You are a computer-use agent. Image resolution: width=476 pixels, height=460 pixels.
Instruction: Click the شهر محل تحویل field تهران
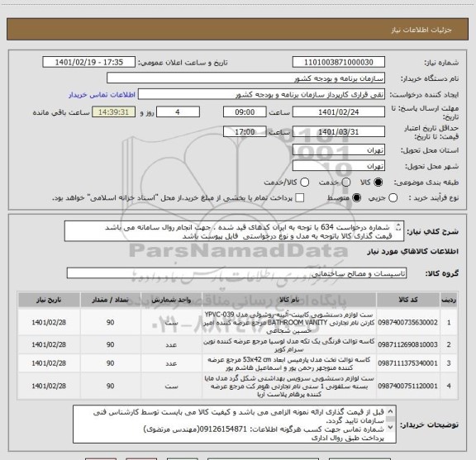coord(339,166)
